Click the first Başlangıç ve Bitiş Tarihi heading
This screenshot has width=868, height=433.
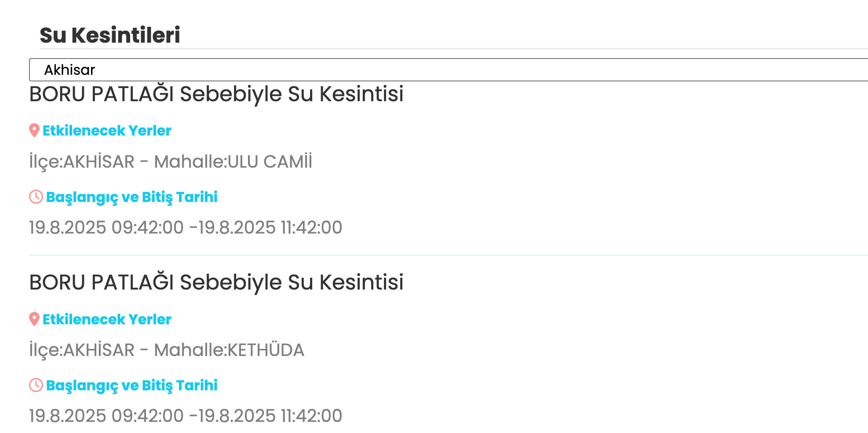coord(132,197)
